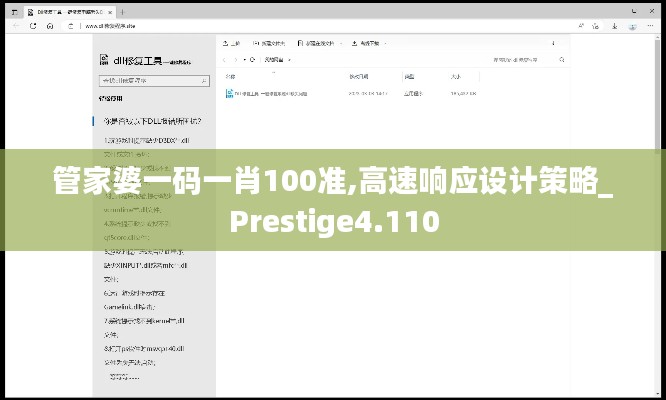Image resolution: width=666 pixels, height=400 pixels.
Task: Open the dll repair tool file entry
Action: [272, 93]
